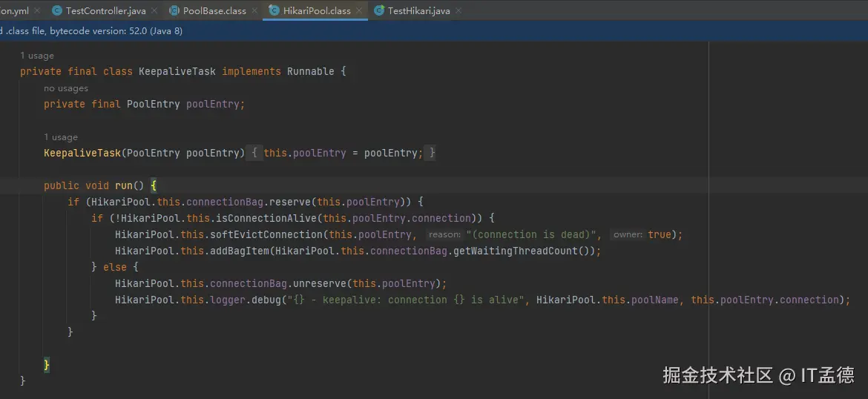Select the HikariPool.class tab
This screenshot has height=399, width=868.
317,10
